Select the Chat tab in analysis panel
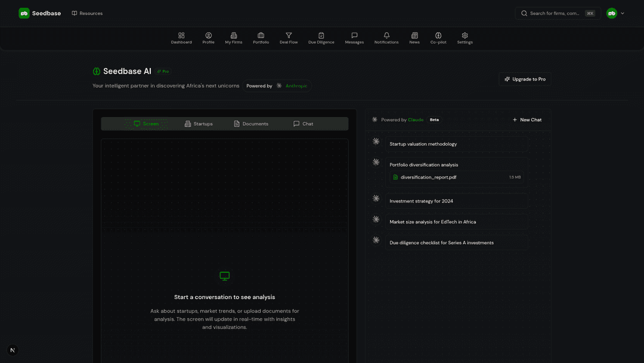The width and height of the screenshot is (644, 363). point(303,124)
